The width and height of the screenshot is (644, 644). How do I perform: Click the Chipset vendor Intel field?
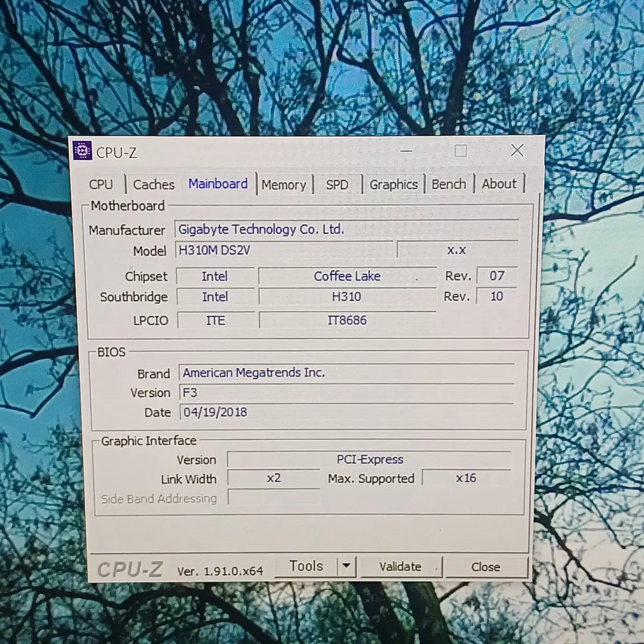[x=215, y=276]
